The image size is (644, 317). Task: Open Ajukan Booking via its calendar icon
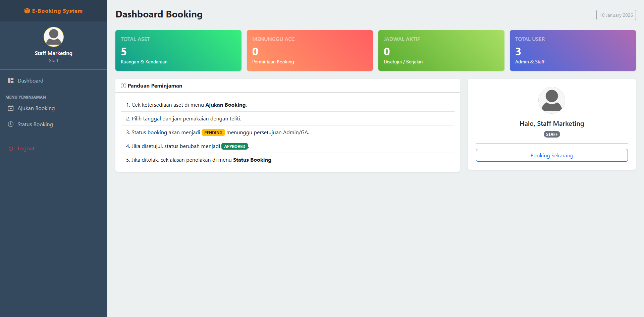coord(10,108)
